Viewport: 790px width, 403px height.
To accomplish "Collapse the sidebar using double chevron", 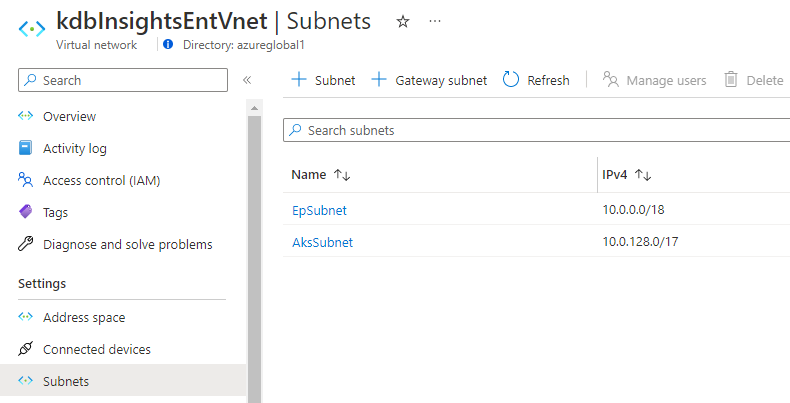I will click(247, 80).
